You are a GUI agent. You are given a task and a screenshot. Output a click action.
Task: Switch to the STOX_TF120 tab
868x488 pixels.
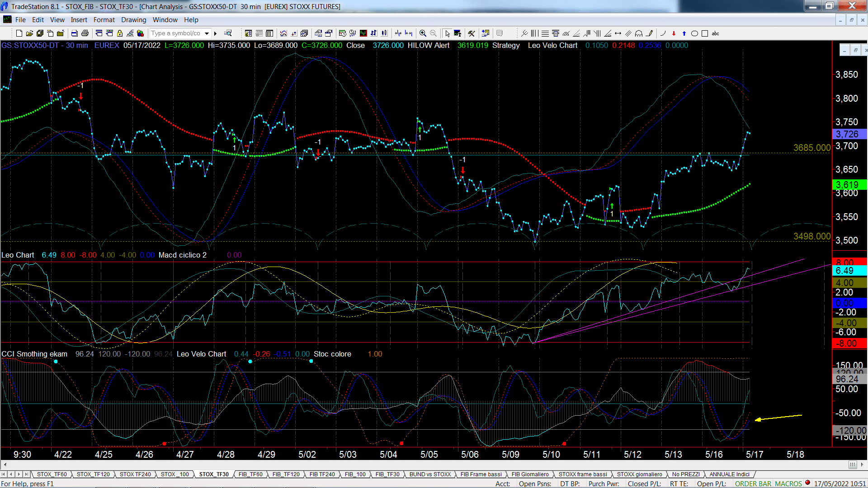(93, 474)
